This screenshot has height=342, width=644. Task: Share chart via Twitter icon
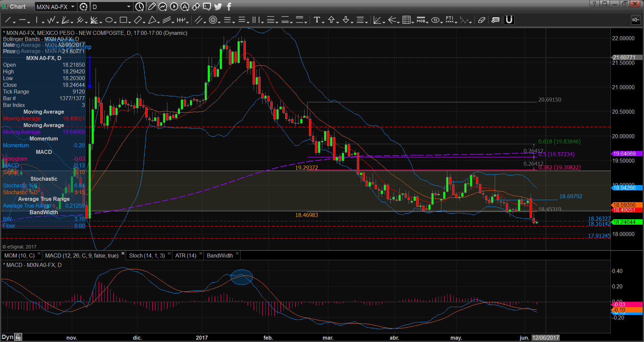tap(218, 7)
